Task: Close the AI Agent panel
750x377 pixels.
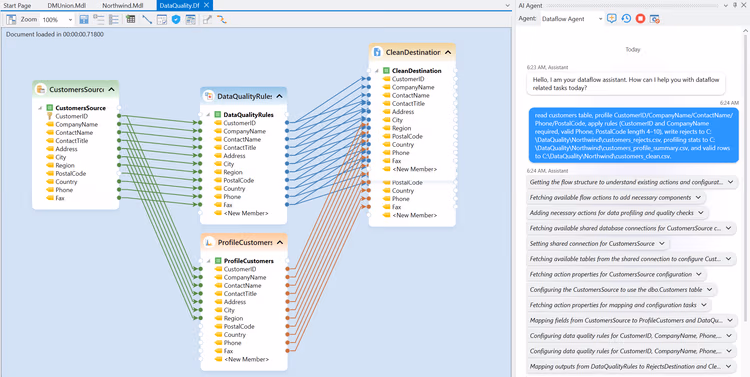Action: 744,5
